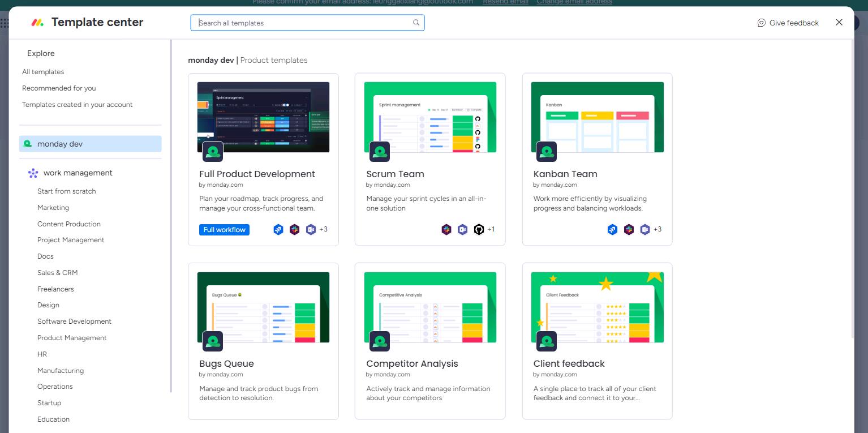The image size is (868, 433).
Task: Click the monday dev badge on Full Product Development
Action: point(213,152)
